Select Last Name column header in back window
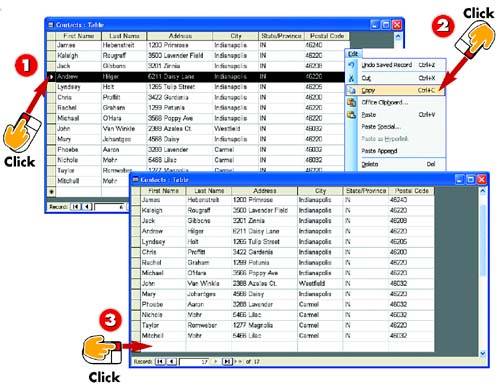 pos(124,36)
